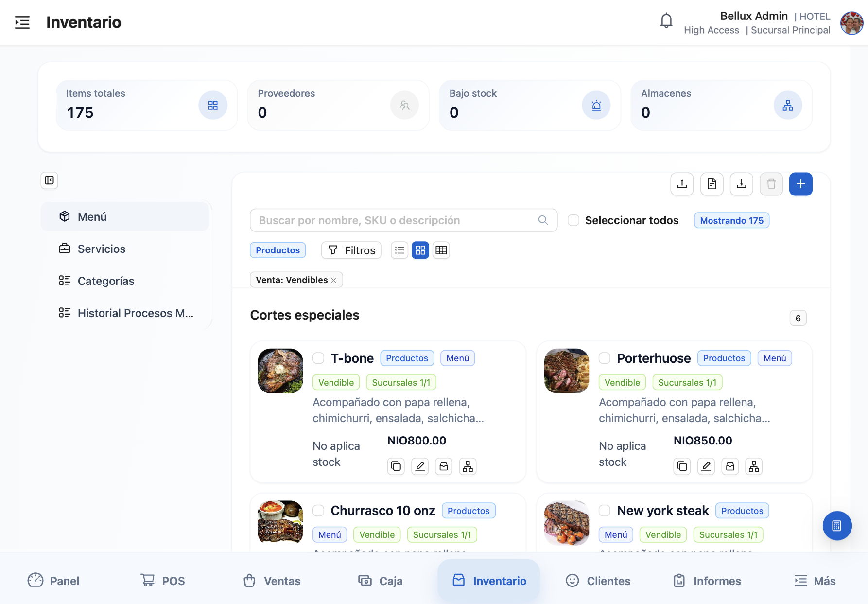
Task: Edit the T-bone product
Action: point(420,466)
